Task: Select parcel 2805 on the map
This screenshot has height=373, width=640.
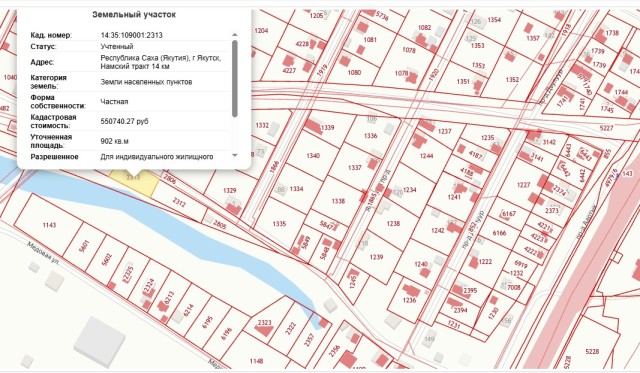Action: pos(219,224)
